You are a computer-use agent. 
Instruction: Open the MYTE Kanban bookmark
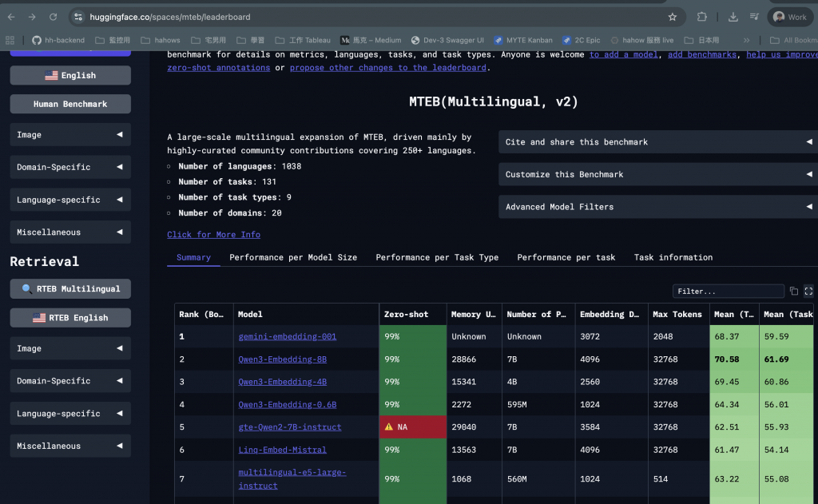522,40
